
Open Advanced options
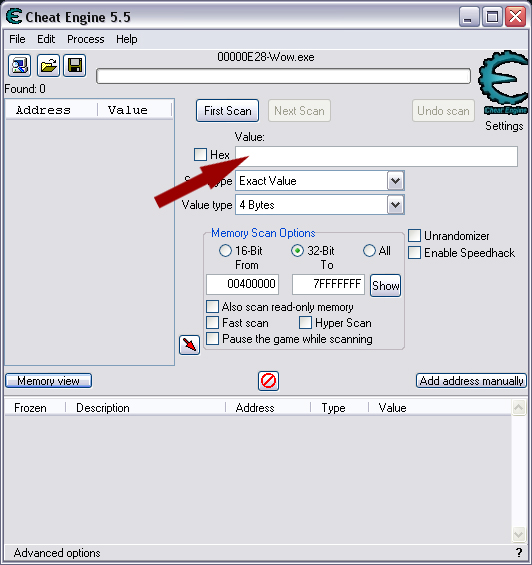tap(57, 553)
